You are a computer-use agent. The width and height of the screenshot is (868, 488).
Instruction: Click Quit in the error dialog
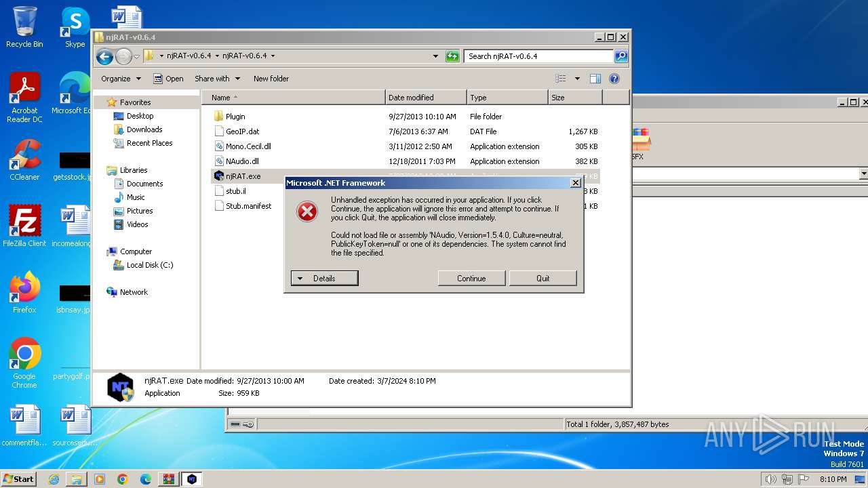tap(542, 278)
